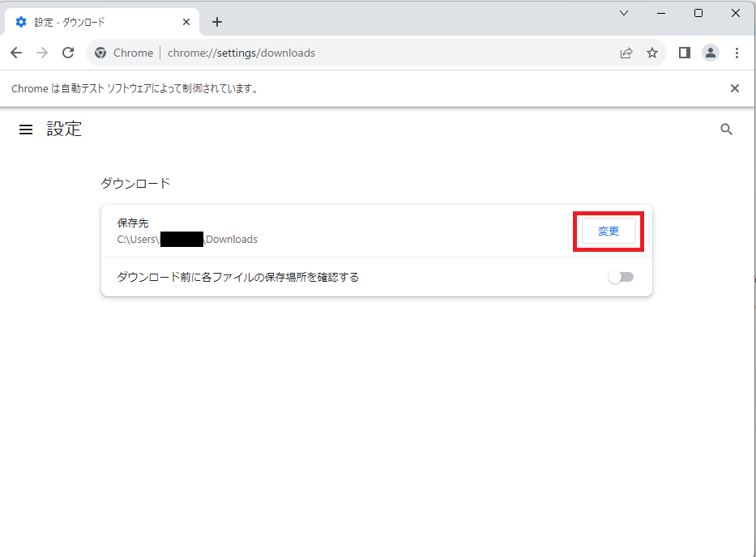Expand the tab search chevron
Screen dimensions: 756x557
(624, 13)
